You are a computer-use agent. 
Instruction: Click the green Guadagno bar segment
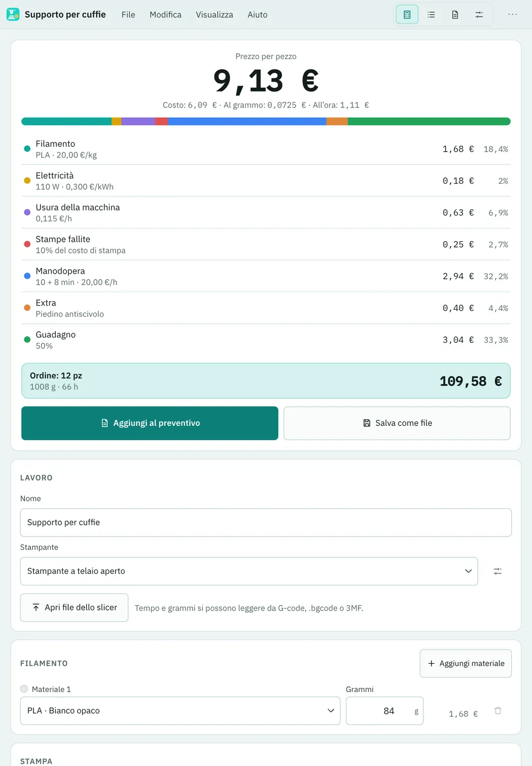(429, 121)
